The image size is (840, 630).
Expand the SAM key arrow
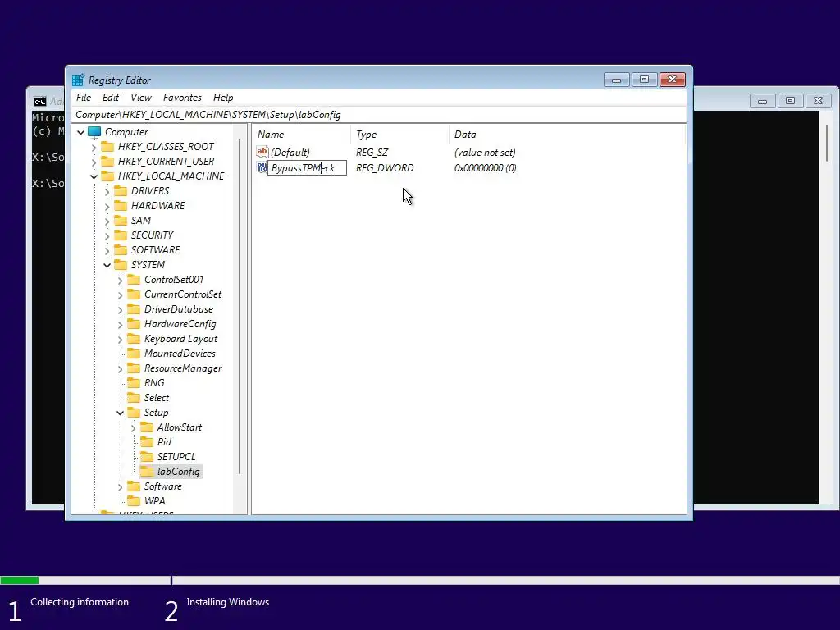pos(107,221)
